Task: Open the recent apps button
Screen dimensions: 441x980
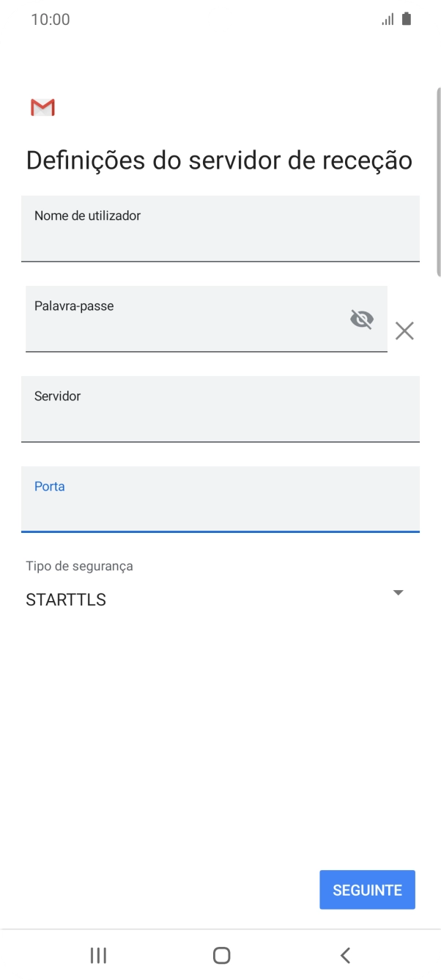Action: [x=97, y=955]
